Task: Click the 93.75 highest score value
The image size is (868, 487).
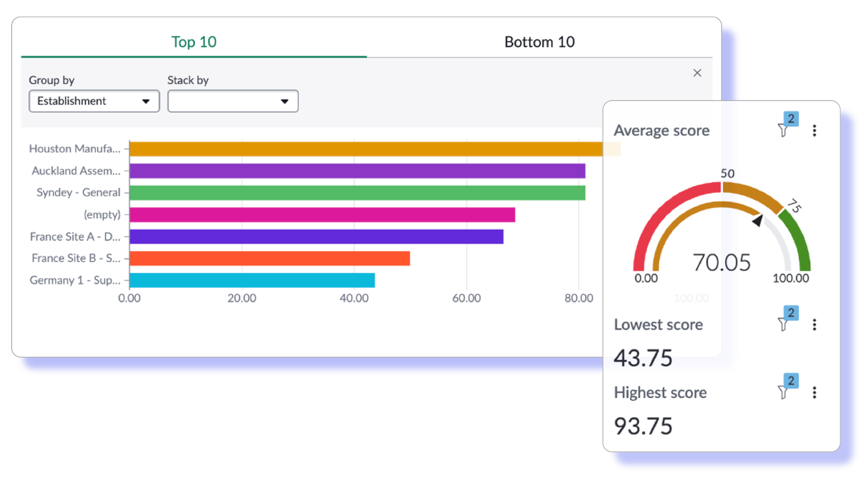Action: (x=643, y=426)
